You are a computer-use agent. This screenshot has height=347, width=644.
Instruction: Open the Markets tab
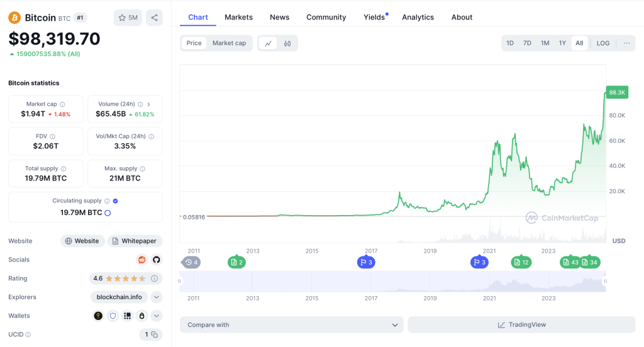pos(238,17)
